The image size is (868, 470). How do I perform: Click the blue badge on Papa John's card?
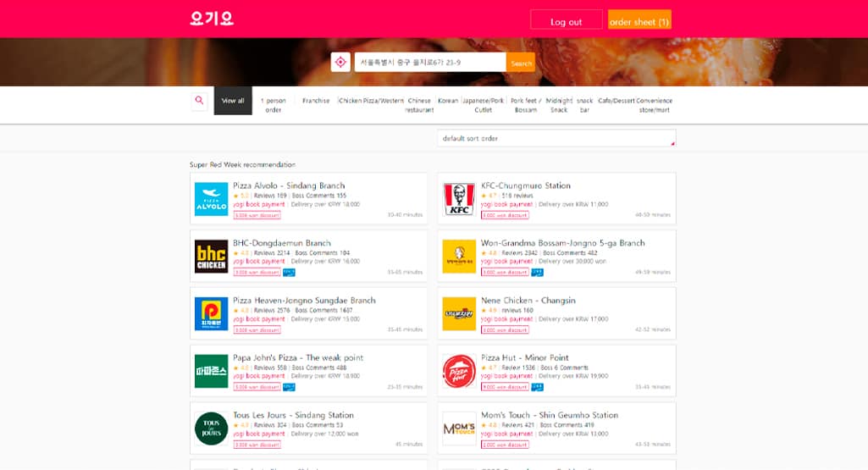[289, 387]
